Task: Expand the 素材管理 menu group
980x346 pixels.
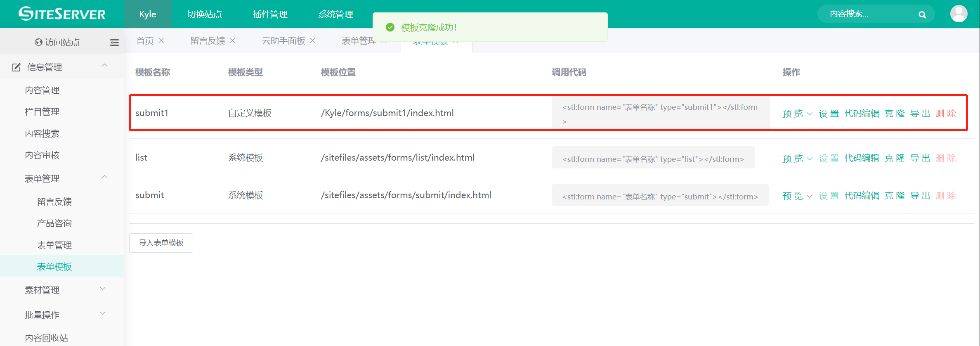Action: coord(103,289)
